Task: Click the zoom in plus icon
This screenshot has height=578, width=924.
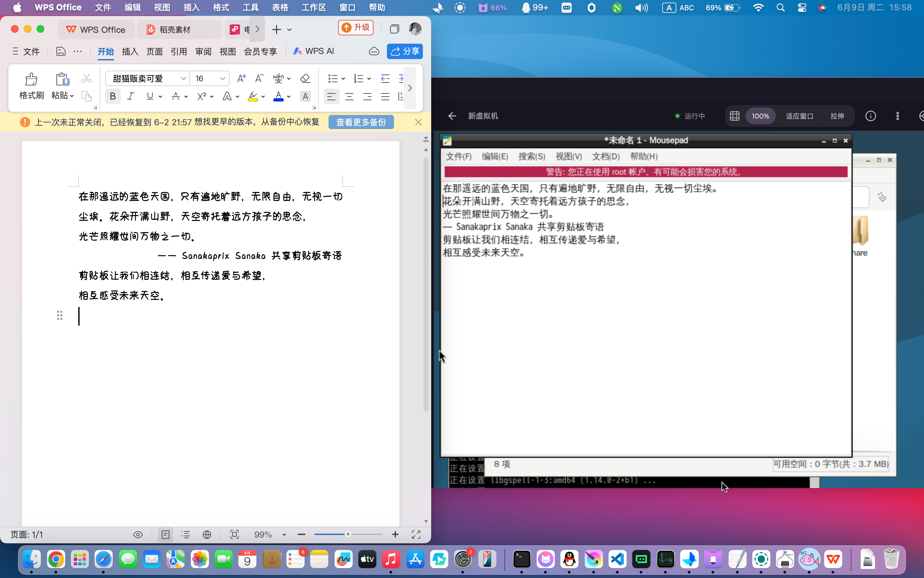Action: (x=395, y=534)
